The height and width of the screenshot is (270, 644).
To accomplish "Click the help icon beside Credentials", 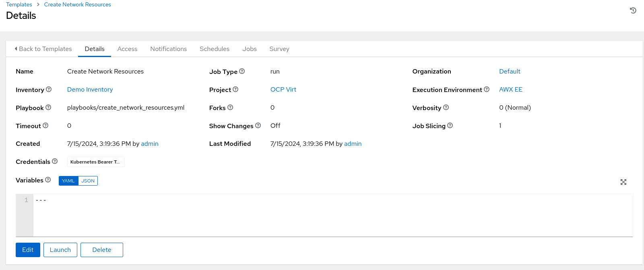I will (x=55, y=161).
